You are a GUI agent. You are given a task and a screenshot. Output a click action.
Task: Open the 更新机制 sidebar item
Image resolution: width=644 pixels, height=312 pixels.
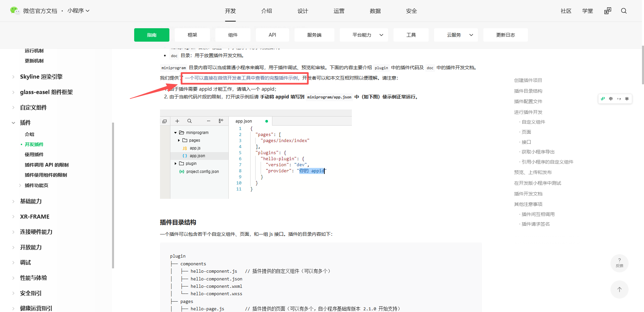tap(34, 61)
